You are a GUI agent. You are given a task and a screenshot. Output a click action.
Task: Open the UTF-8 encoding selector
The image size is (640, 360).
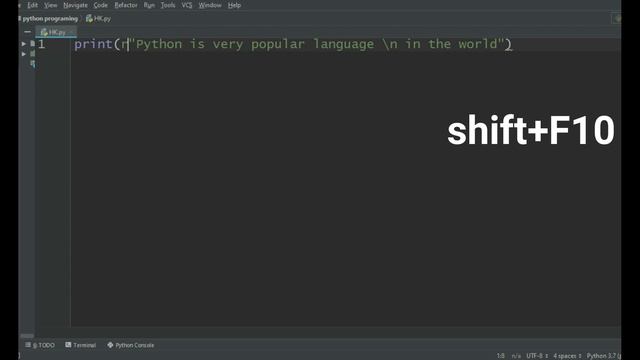pos(537,356)
